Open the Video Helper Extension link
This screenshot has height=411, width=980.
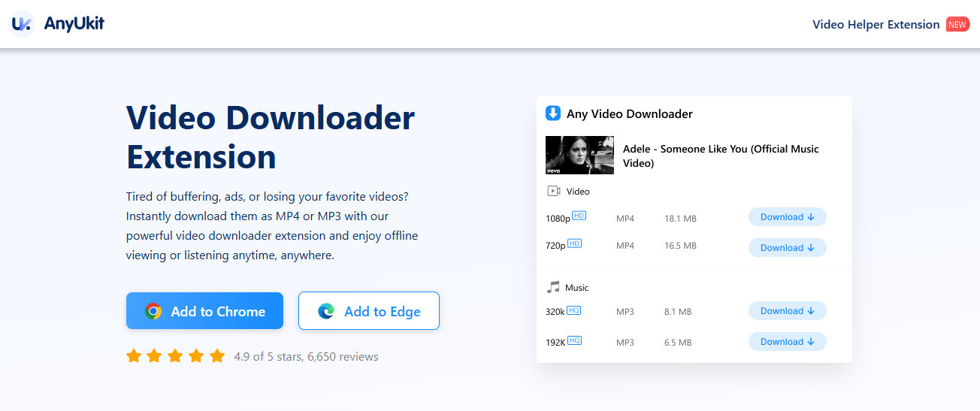(x=876, y=25)
